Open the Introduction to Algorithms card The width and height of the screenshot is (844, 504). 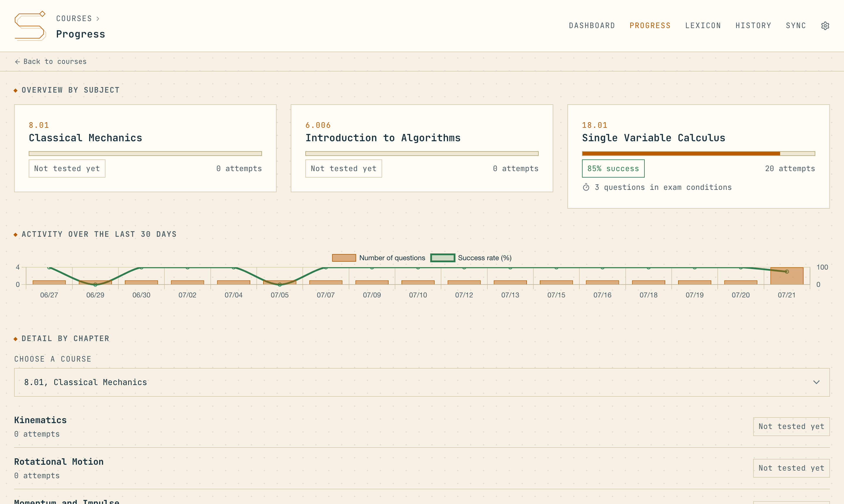coord(422,148)
